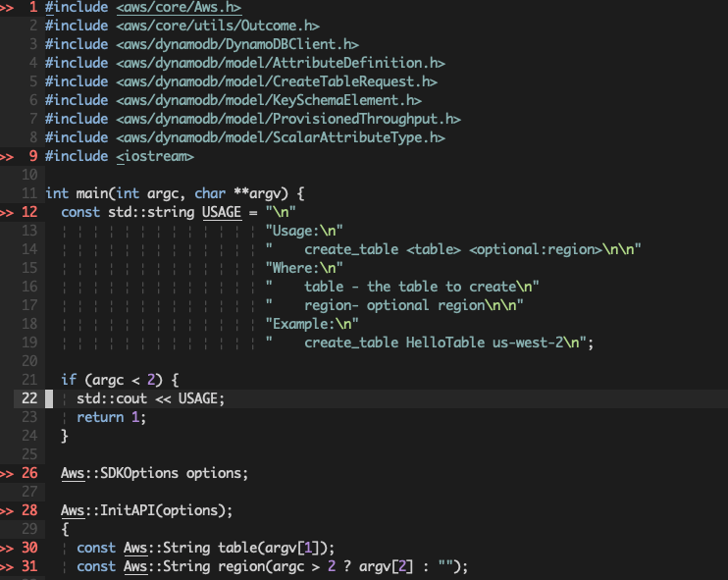Viewport: 728px width, 580px height.
Task: Click on <aws/core/utils/Outcome.h> include
Action: pyautogui.click(x=218, y=26)
